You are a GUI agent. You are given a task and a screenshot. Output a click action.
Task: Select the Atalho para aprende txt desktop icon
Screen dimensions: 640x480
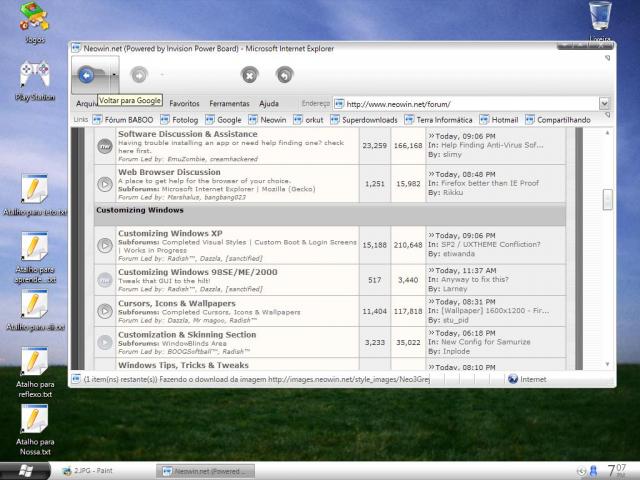35,258
